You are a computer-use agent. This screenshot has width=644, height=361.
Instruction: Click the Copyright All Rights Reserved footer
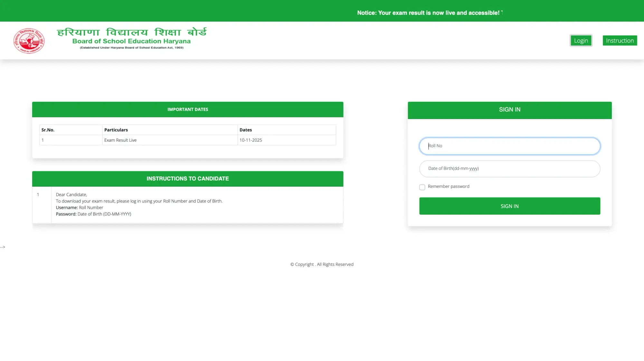pyautogui.click(x=322, y=264)
